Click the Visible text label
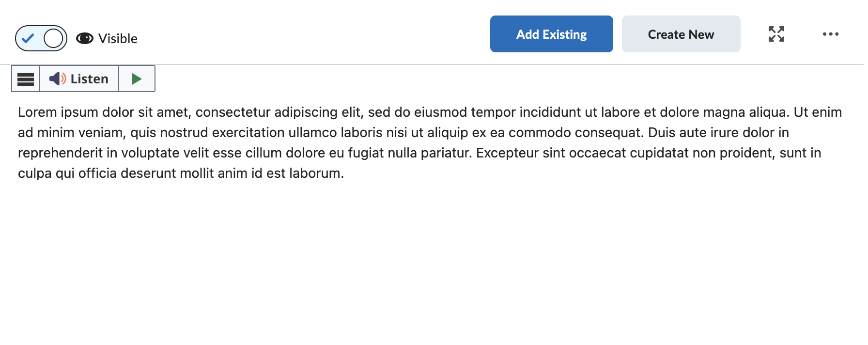868x345 pixels. click(x=118, y=38)
